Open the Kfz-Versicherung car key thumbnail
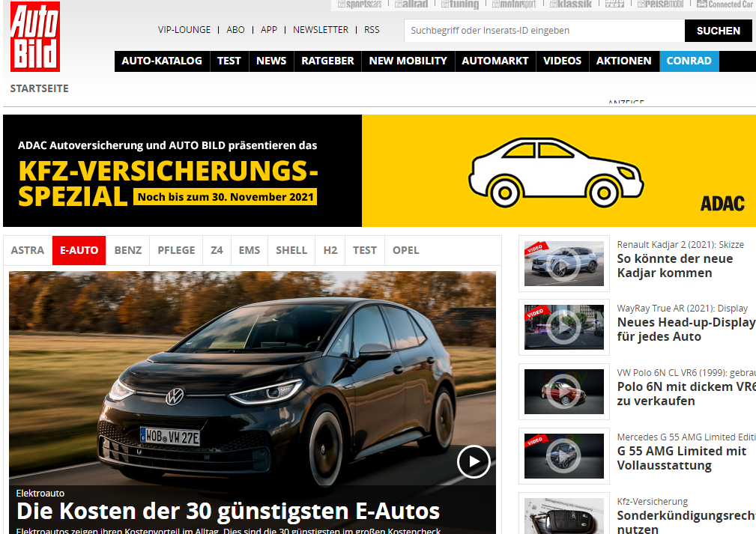756x534 pixels. pos(564,516)
